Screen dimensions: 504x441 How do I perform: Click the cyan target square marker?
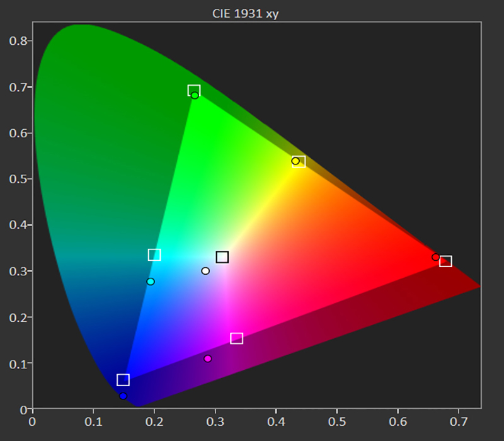(x=154, y=255)
